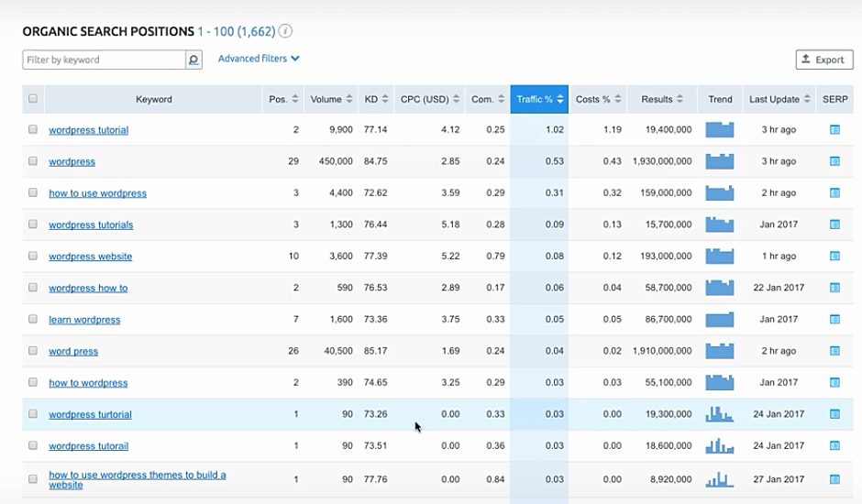Screen dimensions: 862x504
Task: View trend chart for wordpress turtorial row
Action: pos(720,414)
